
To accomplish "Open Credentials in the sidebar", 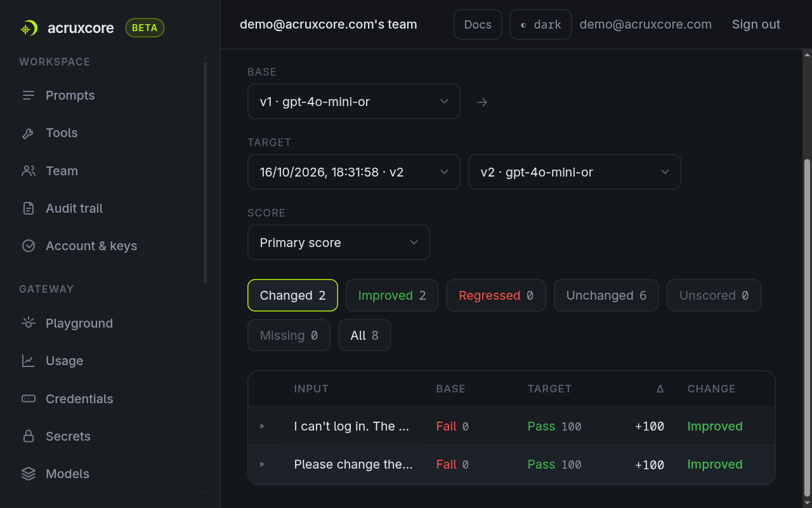I will (x=79, y=399).
